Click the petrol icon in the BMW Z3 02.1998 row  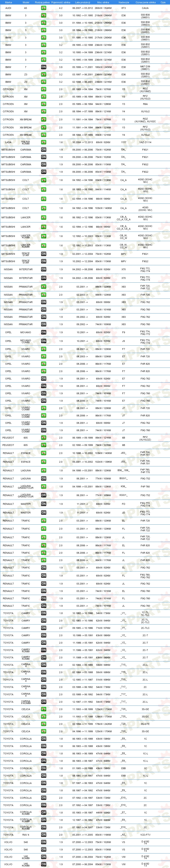43,82
